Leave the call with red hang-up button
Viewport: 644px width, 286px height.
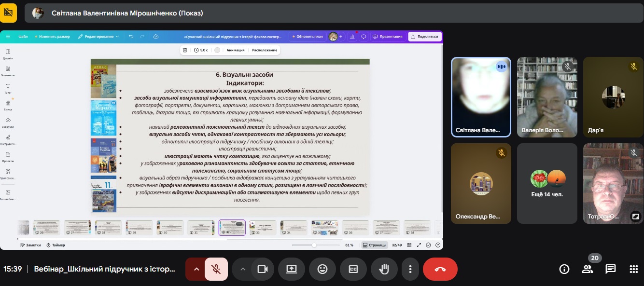coord(440,269)
